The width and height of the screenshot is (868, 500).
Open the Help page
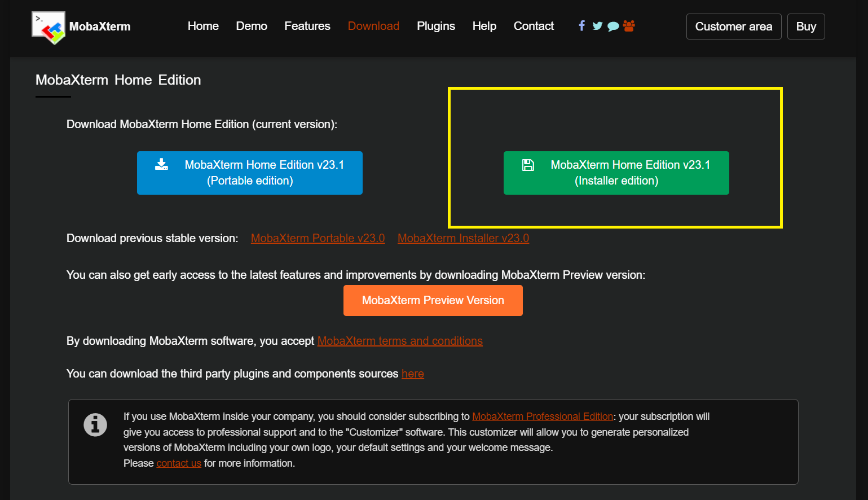484,26
